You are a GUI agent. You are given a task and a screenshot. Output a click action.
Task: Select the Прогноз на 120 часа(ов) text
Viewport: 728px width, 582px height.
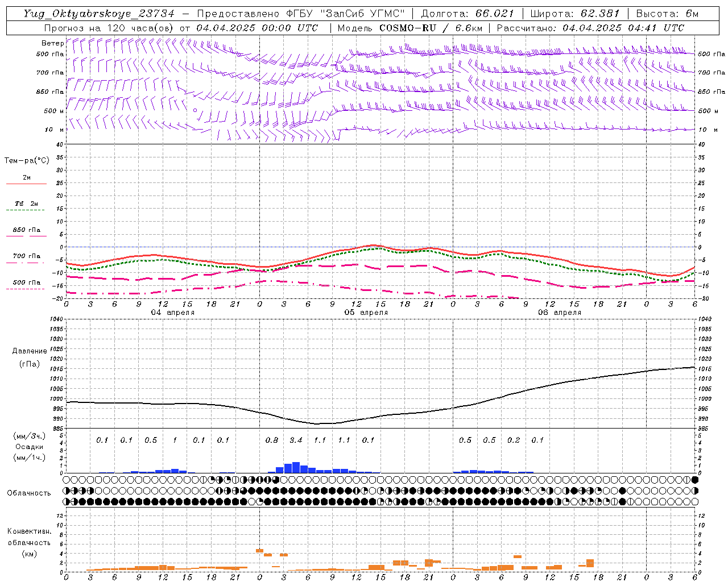pos(110,28)
